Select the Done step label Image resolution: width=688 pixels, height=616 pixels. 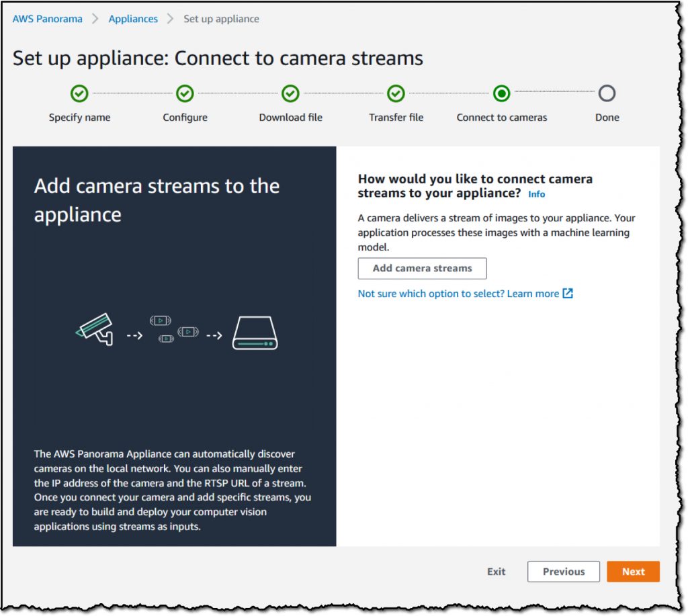(607, 118)
